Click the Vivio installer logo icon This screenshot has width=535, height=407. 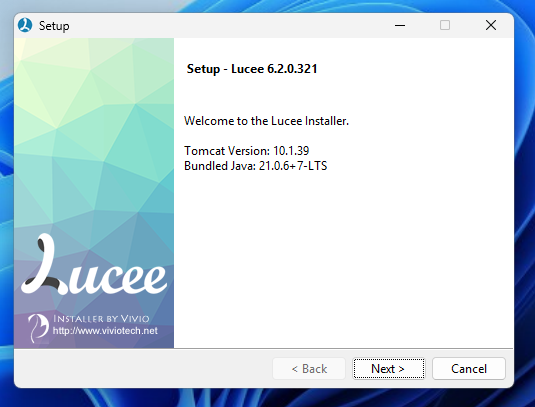(x=38, y=328)
